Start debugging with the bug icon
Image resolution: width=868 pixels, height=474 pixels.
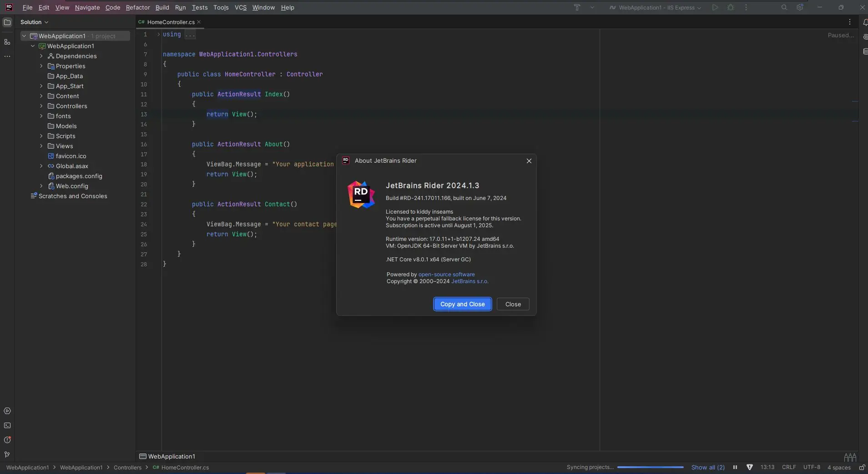tap(731, 7)
